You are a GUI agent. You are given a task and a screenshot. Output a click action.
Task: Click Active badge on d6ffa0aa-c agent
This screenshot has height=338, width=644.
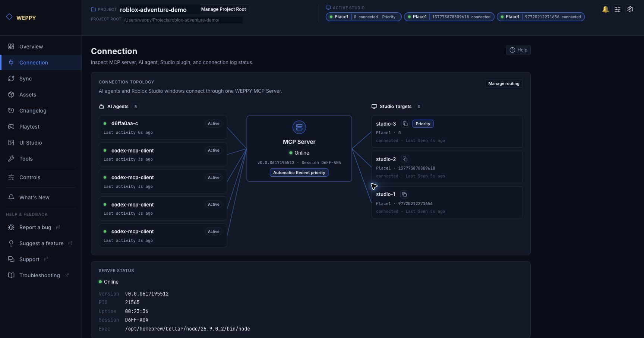(214, 123)
